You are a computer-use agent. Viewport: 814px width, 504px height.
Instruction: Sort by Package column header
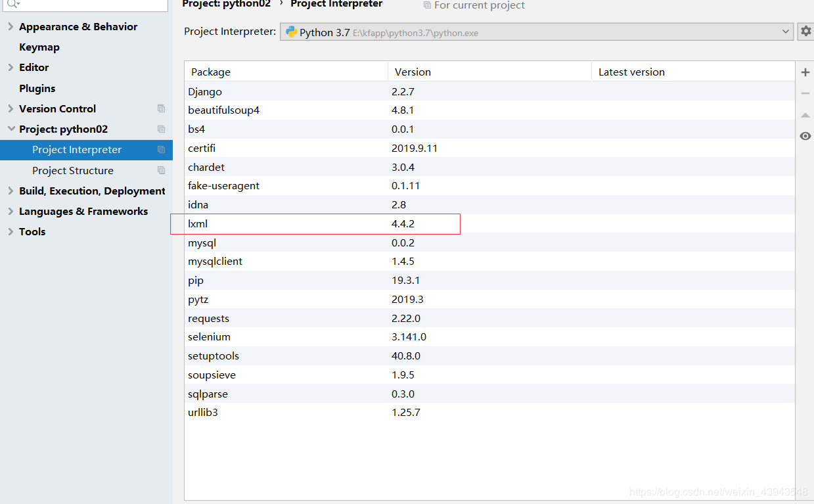[286, 72]
